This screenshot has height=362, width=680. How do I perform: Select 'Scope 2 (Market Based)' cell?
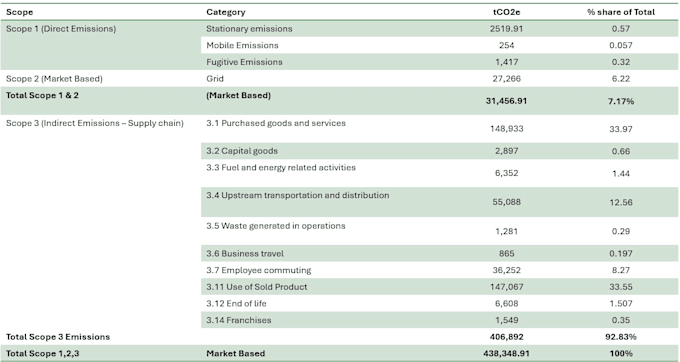coord(54,79)
